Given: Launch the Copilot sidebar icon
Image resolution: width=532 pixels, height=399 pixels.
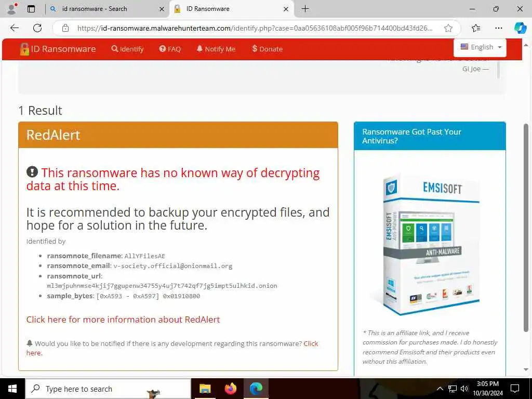Looking at the screenshot, I should pos(520,28).
